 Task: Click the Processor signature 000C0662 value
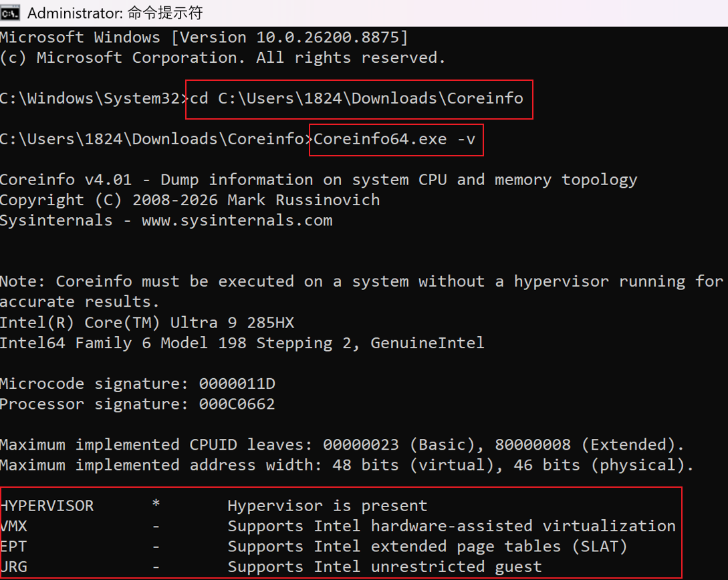[237, 404]
